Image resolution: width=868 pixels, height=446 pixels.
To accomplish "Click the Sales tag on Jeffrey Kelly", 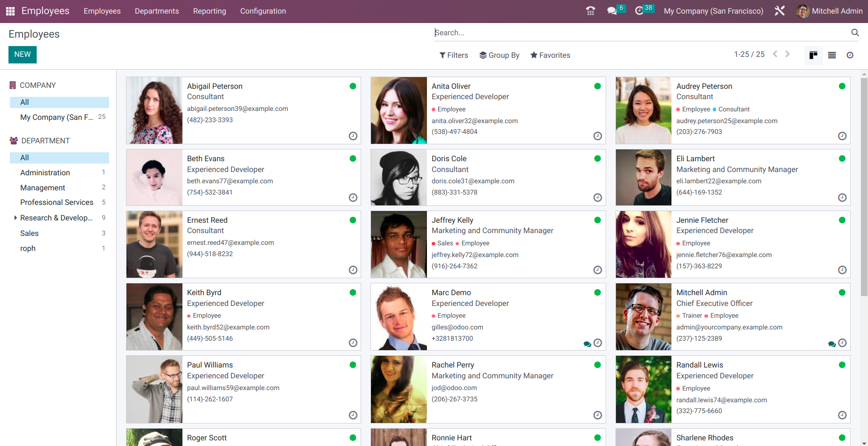I will point(442,243).
